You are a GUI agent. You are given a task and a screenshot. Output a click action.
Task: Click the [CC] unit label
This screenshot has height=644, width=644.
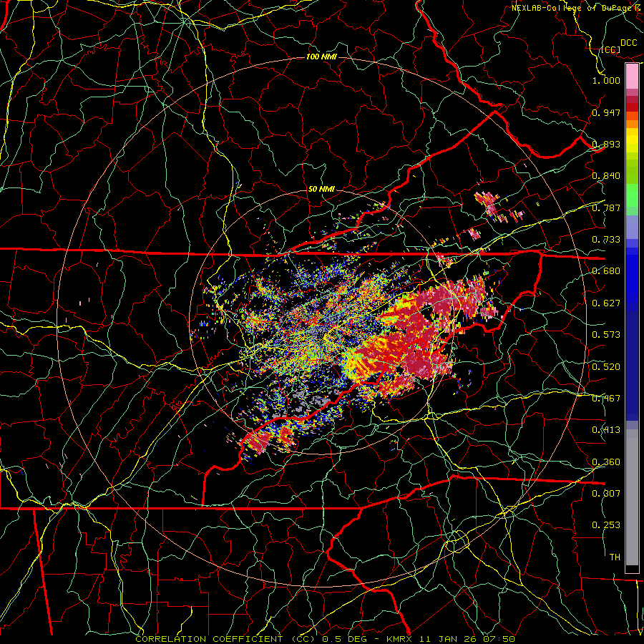click(x=610, y=49)
